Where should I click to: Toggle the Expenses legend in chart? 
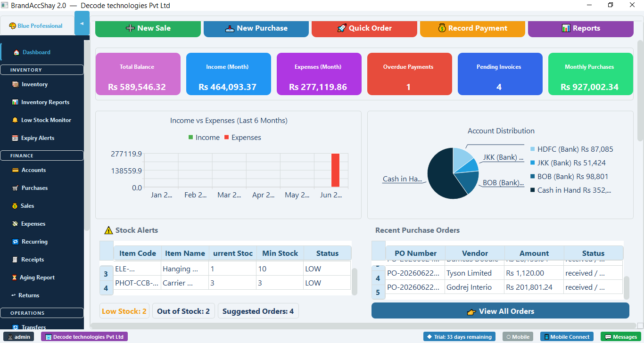(243, 138)
